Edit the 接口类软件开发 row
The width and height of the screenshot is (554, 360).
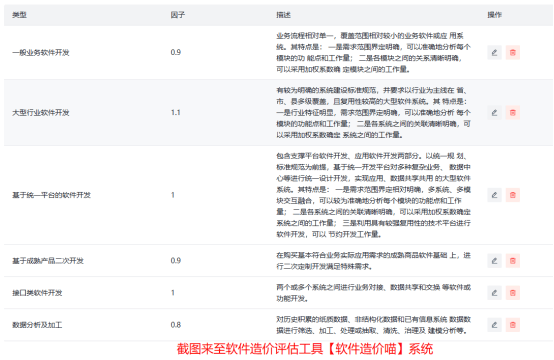(x=494, y=293)
